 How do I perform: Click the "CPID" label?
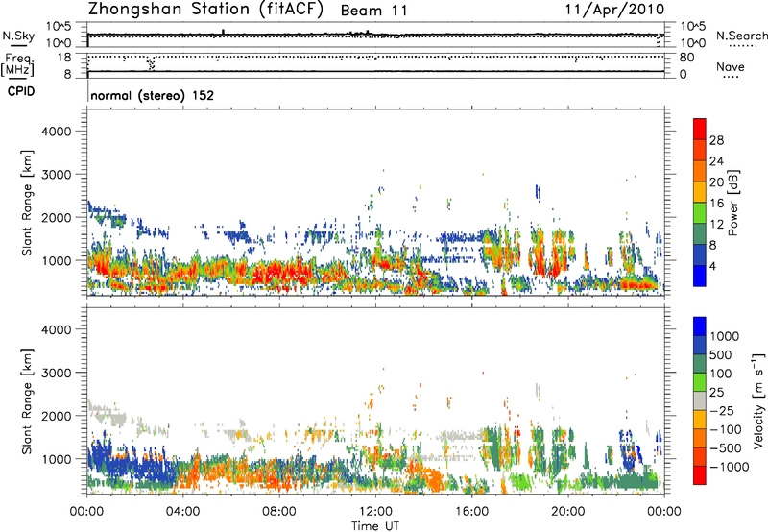[21, 91]
